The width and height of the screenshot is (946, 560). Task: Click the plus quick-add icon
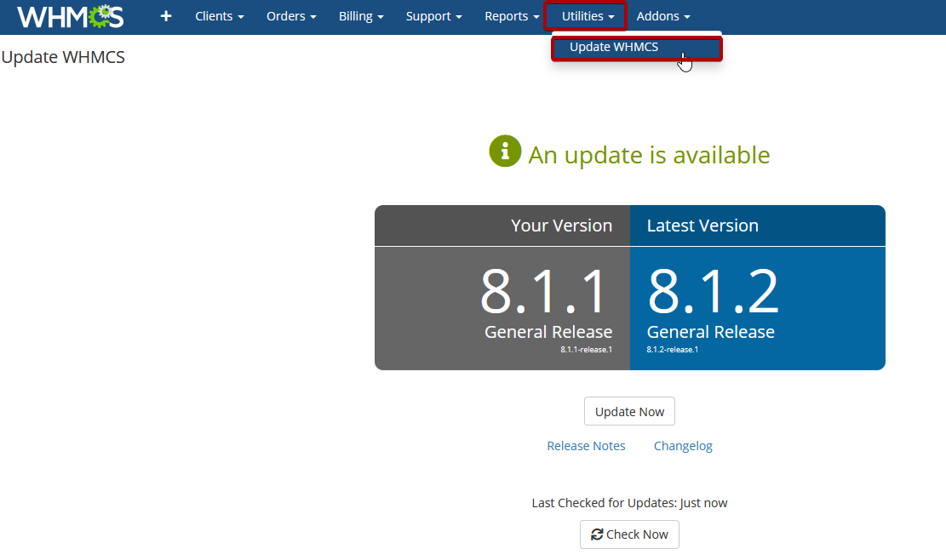[166, 16]
